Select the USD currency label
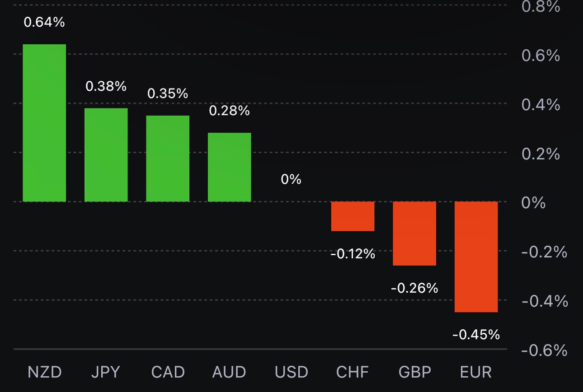Image resolution: width=583 pixels, height=392 pixels. pos(291,372)
